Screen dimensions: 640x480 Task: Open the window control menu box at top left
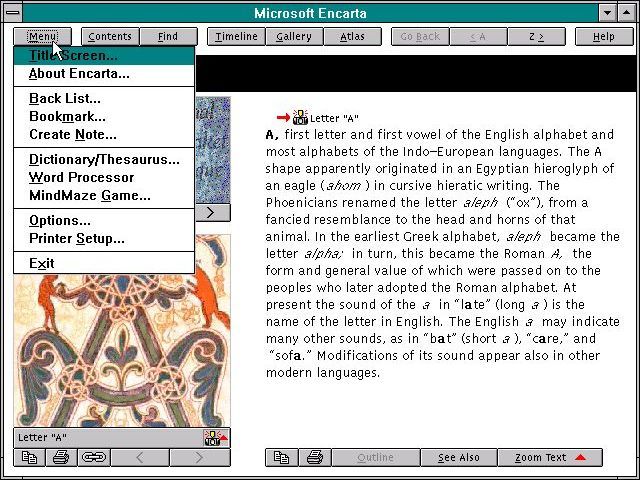coord(13,12)
